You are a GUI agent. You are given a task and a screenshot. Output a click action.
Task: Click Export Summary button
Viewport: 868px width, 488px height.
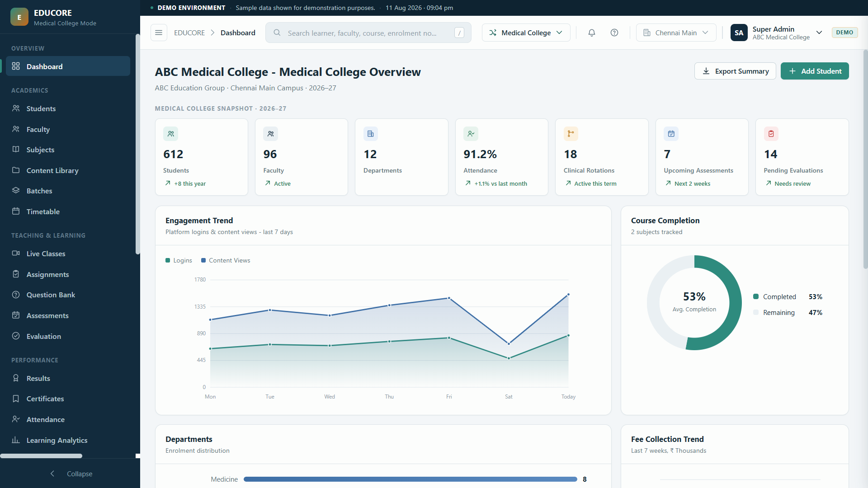pyautogui.click(x=735, y=71)
